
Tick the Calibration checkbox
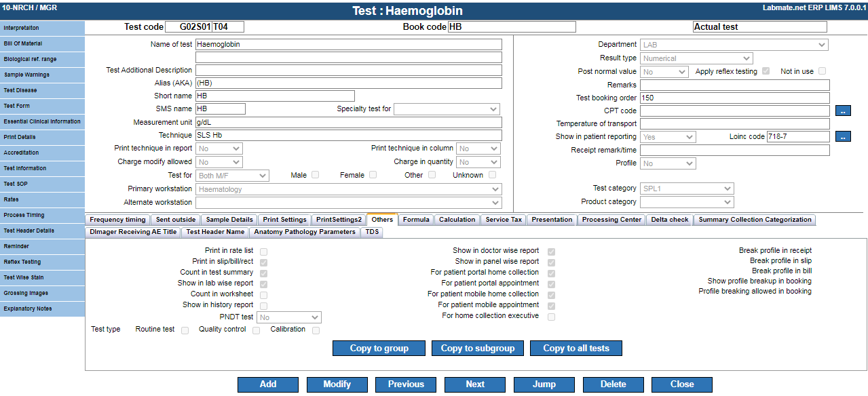click(x=316, y=330)
